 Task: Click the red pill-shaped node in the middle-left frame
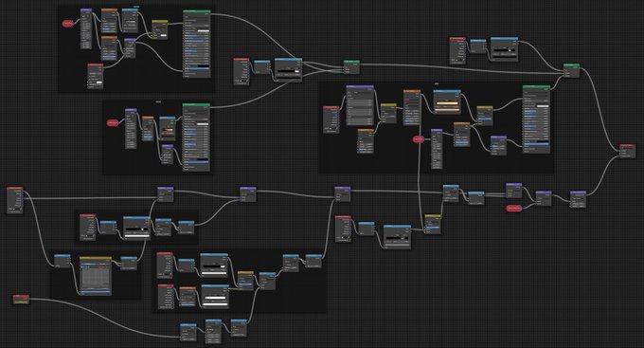tap(112, 122)
